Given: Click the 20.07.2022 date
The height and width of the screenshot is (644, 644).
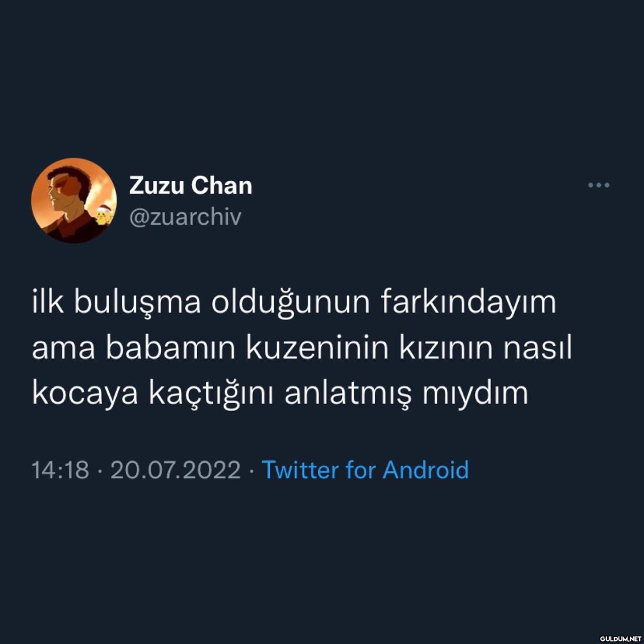Looking at the screenshot, I should pyautogui.click(x=176, y=470).
